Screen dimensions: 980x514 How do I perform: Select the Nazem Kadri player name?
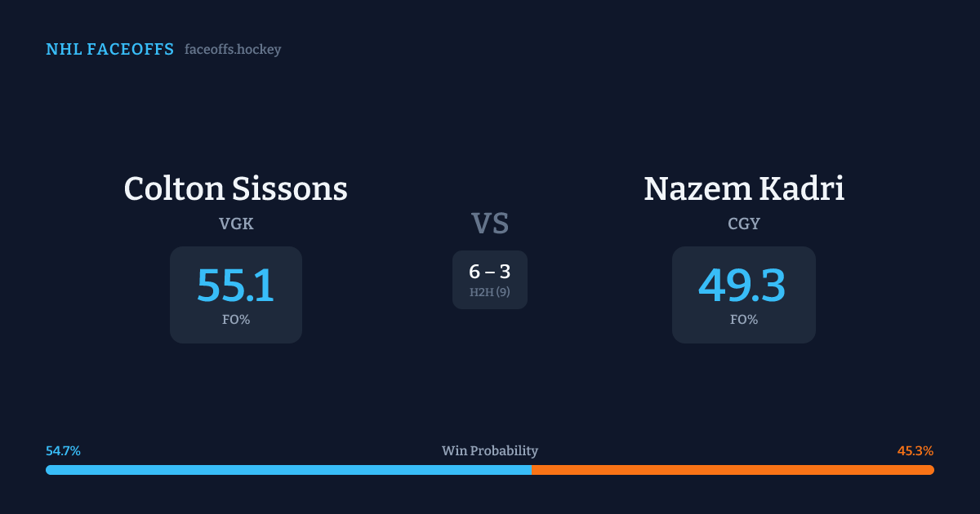click(744, 188)
